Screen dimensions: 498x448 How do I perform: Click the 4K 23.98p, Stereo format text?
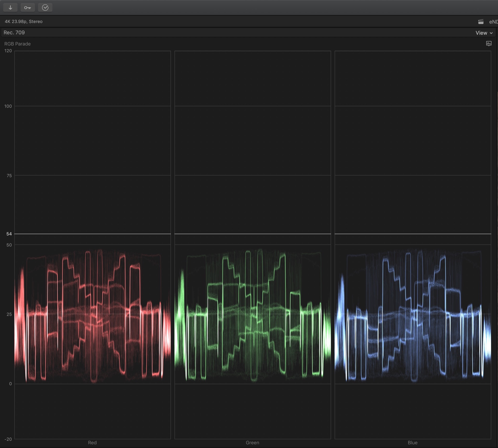(24, 22)
